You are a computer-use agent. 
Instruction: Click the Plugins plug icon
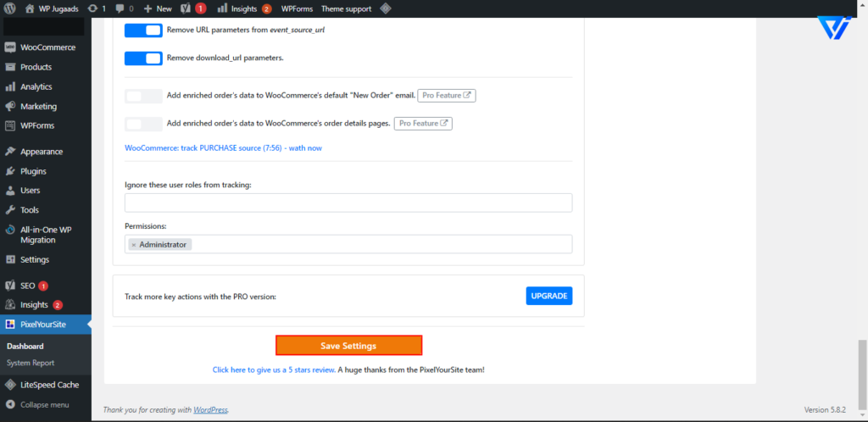pos(10,171)
